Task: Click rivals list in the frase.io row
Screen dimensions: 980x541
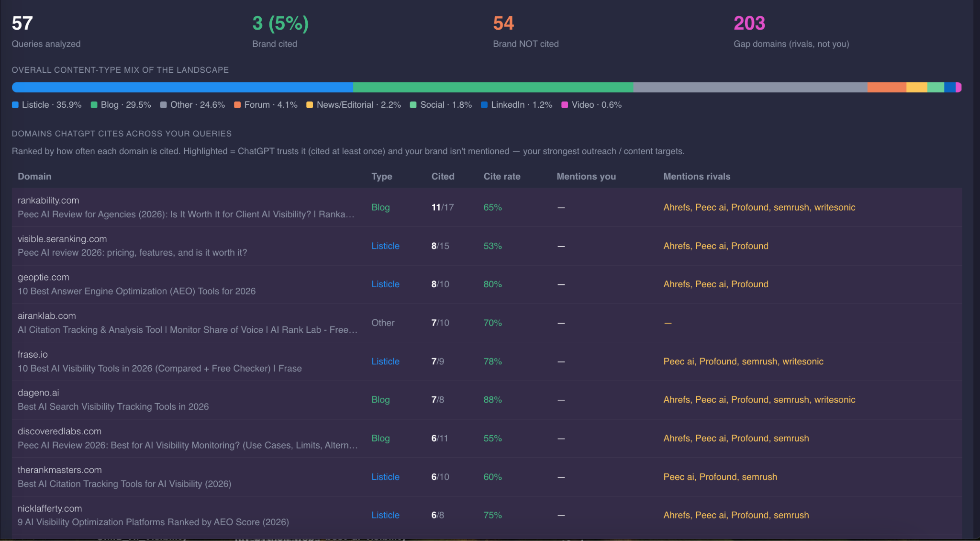Action: pos(743,361)
